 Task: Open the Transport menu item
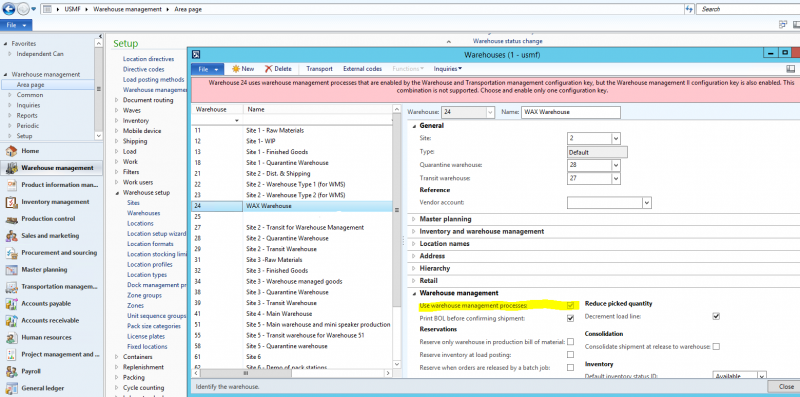[319, 69]
